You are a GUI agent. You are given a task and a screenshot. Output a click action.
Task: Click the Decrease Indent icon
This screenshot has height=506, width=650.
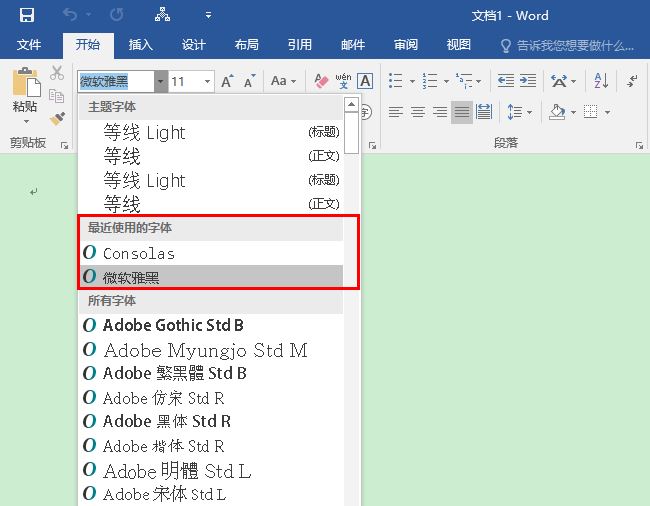(x=505, y=81)
